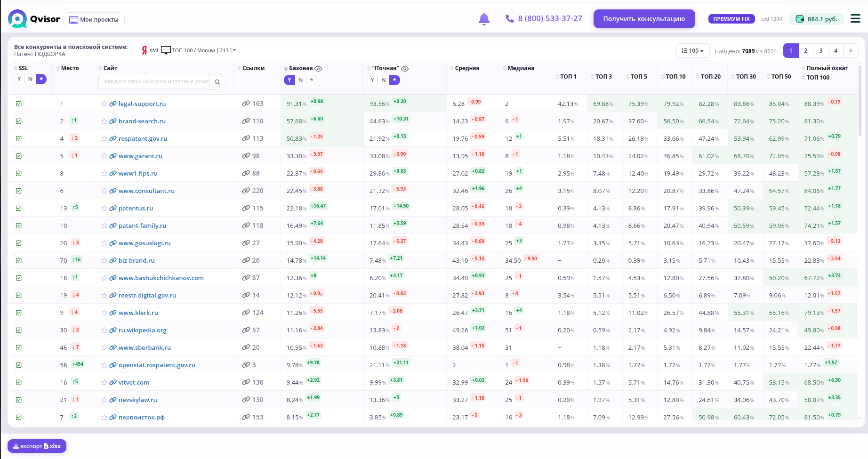Click the chain icon beside 163 links

coord(246,104)
